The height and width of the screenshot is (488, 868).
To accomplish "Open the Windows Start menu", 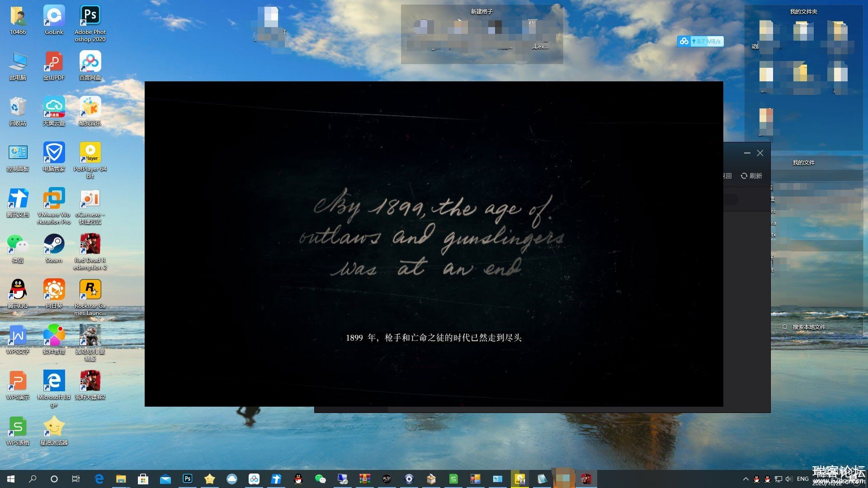I will [11, 479].
